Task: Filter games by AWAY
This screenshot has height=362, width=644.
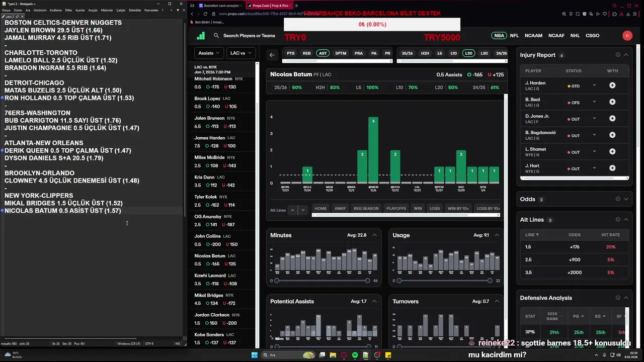Action: pos(340,209)
